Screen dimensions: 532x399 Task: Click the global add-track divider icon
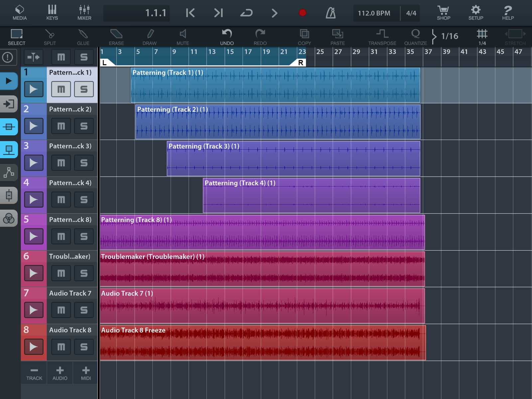click(34, 57)
